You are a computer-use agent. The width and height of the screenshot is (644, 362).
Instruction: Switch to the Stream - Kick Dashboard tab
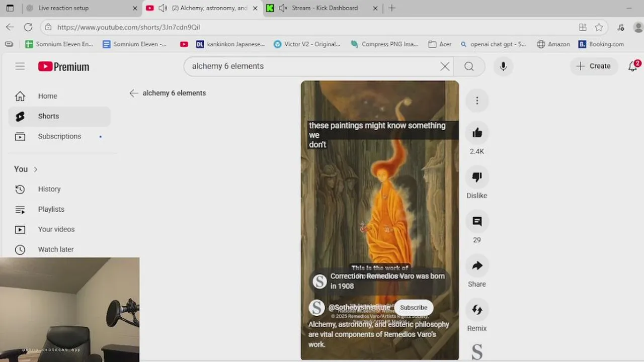(x=322, y=8)
